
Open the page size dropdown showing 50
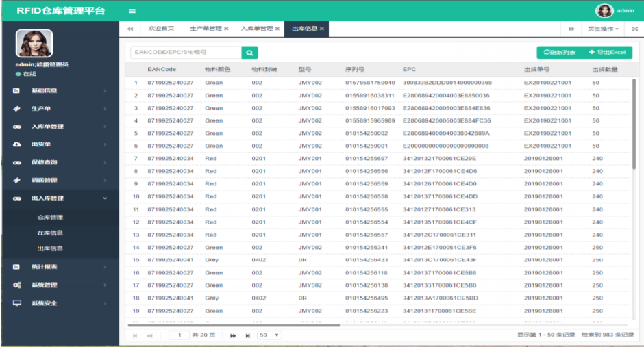[x=269, y=335]
